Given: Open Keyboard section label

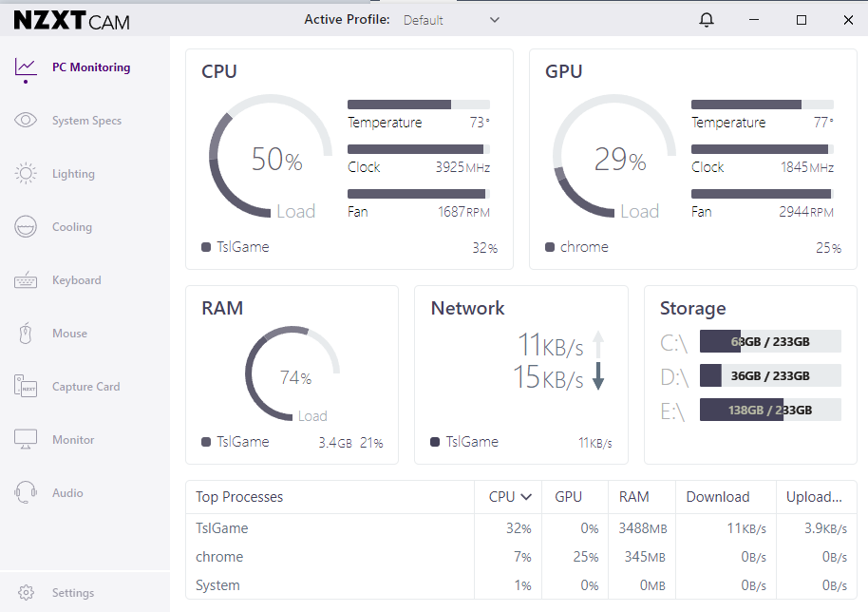Looking at the screenshot, I should pyautogui.click(x=77, y=280).
